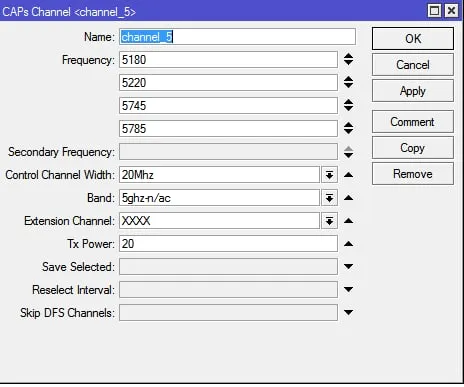Expand the Save Selected option

coord(348,267)
